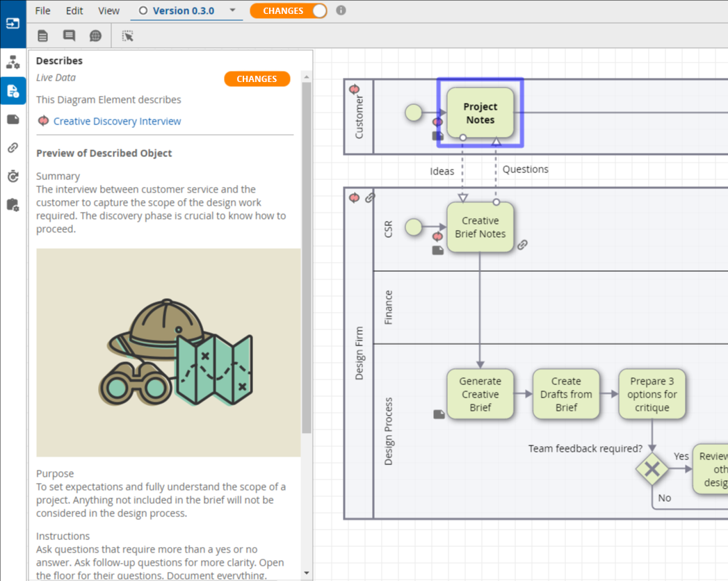Open the File menu
Image resolution: width=728 pixels, height=581 pixels.
click(x=42, y=10)
